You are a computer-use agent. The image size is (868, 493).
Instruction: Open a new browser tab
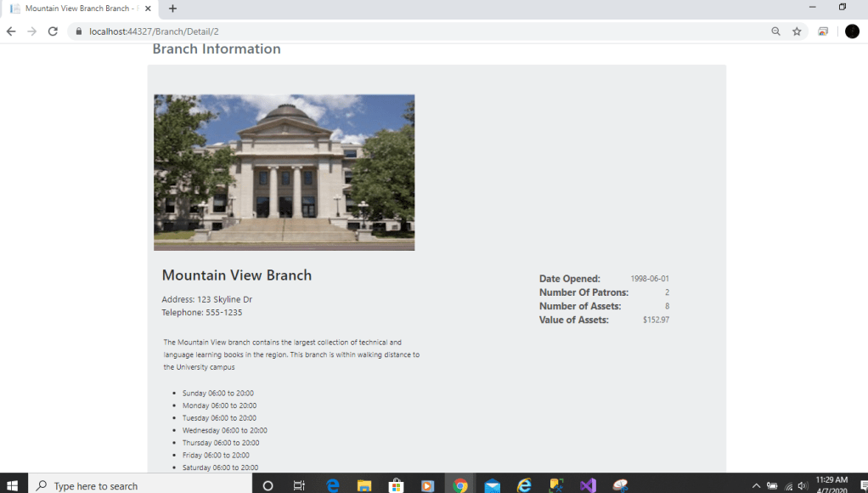click(x=172, y=8)
